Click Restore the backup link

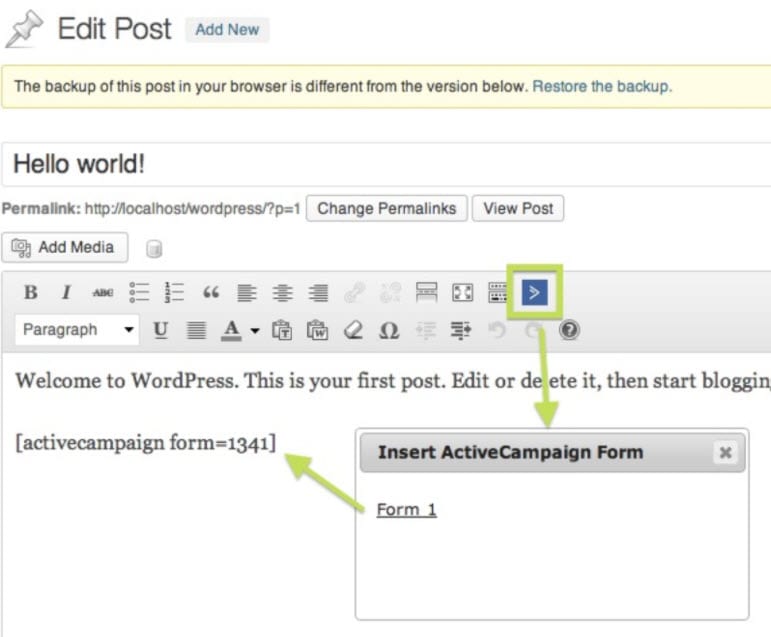[x=602, y=87]
